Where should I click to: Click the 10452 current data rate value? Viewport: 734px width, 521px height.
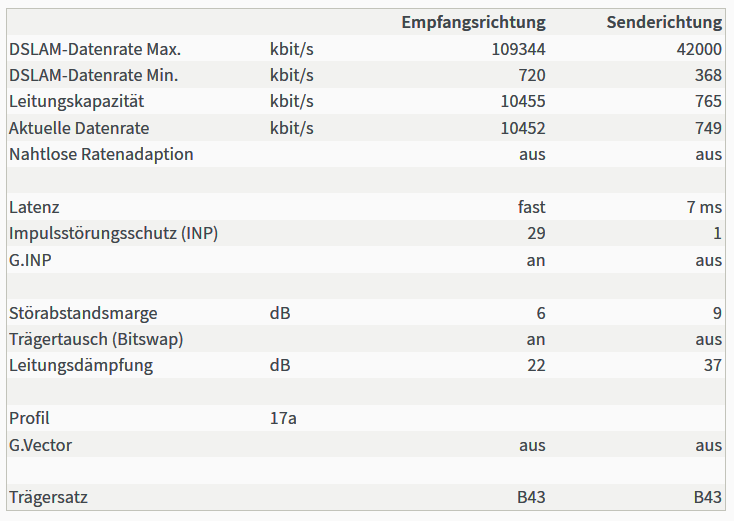[523, 128]
